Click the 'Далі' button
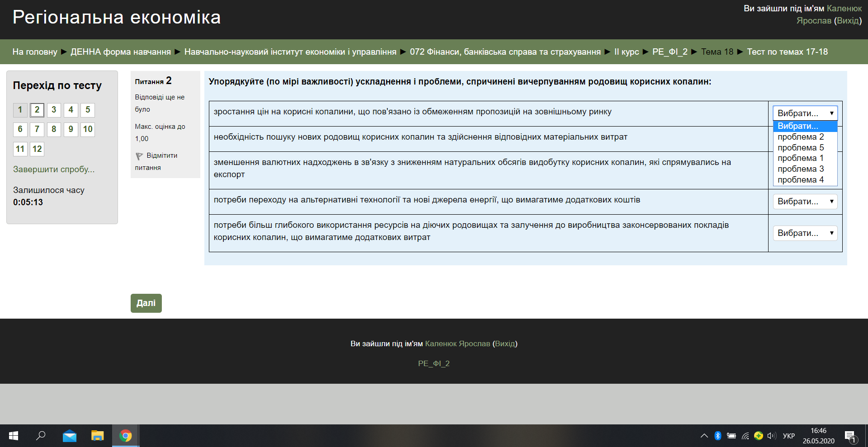Viewport: 868px width, 447px height. (x=146, y=303)
